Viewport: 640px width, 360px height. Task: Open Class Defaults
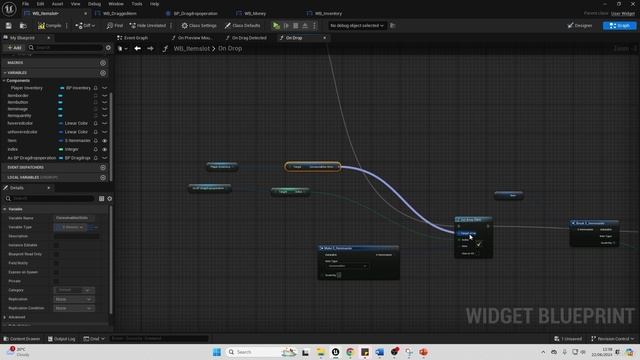(242, 26)
